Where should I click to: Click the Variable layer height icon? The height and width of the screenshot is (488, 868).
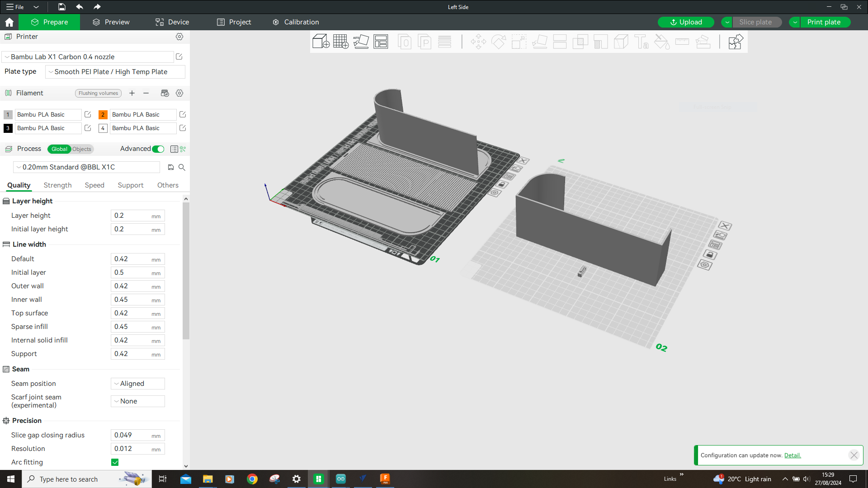(445, 42)
